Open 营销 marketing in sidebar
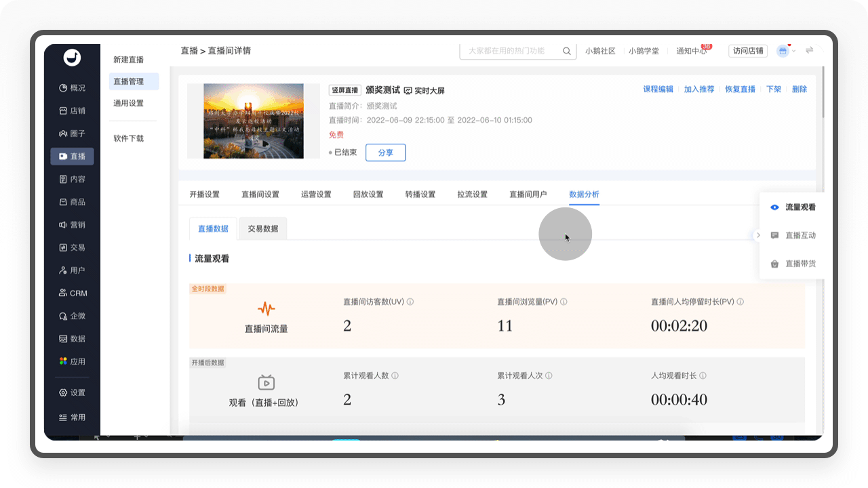Image resolution: width=868 pixels, height=488 pixels. point(72,224)
